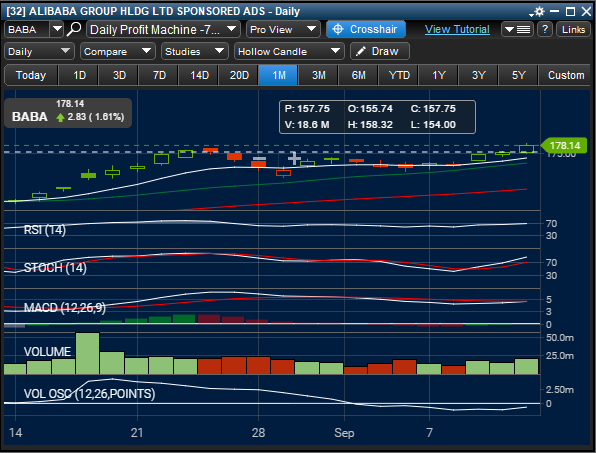Viewport: 596px width, 453px height.
Task: Select the 5Y time range tab
Action: (x=518, y=75)
